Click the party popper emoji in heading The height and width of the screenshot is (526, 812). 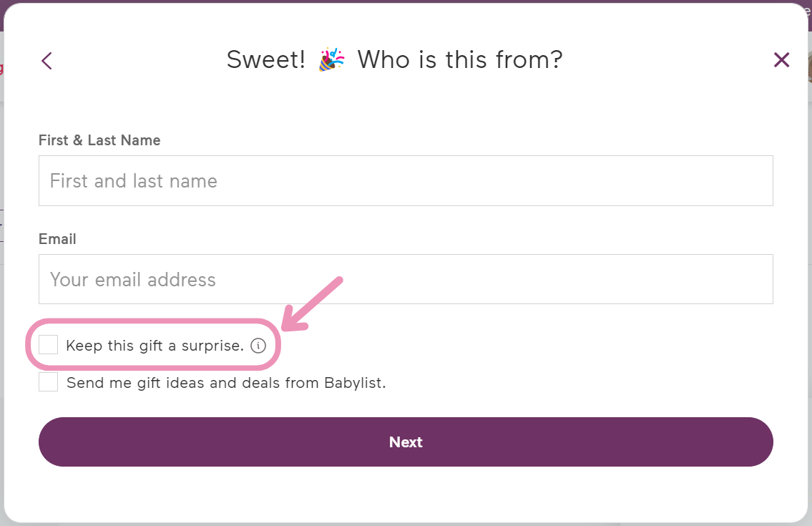331,59
